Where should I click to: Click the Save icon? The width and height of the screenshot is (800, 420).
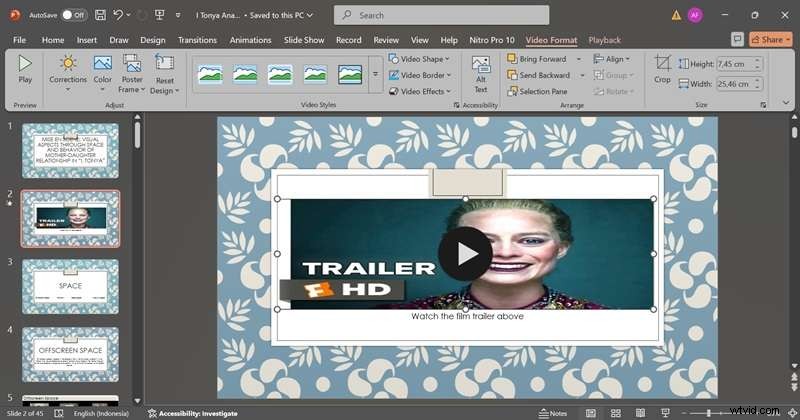(x=101, y=15)
